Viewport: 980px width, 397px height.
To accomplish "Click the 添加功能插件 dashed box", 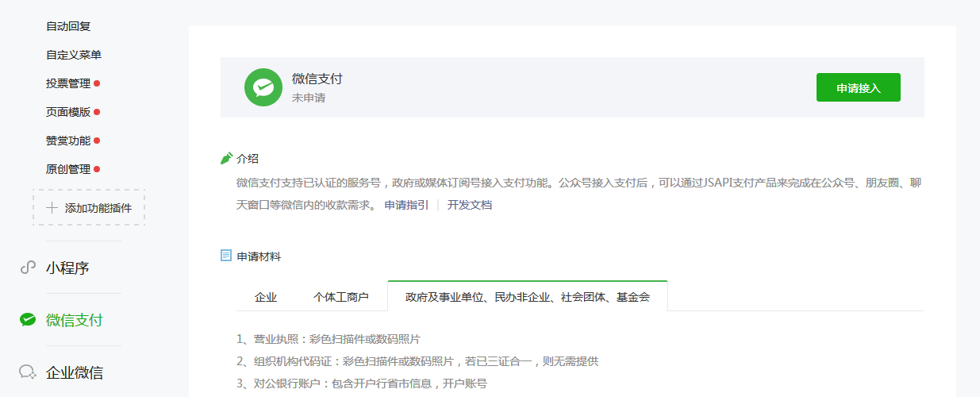I will coord(89,207).
